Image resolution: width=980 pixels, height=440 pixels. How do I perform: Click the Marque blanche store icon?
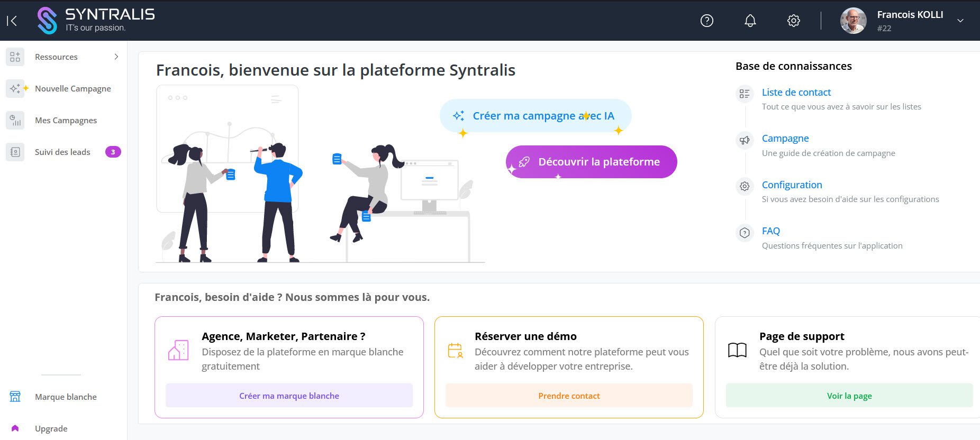tap(15, 397)
